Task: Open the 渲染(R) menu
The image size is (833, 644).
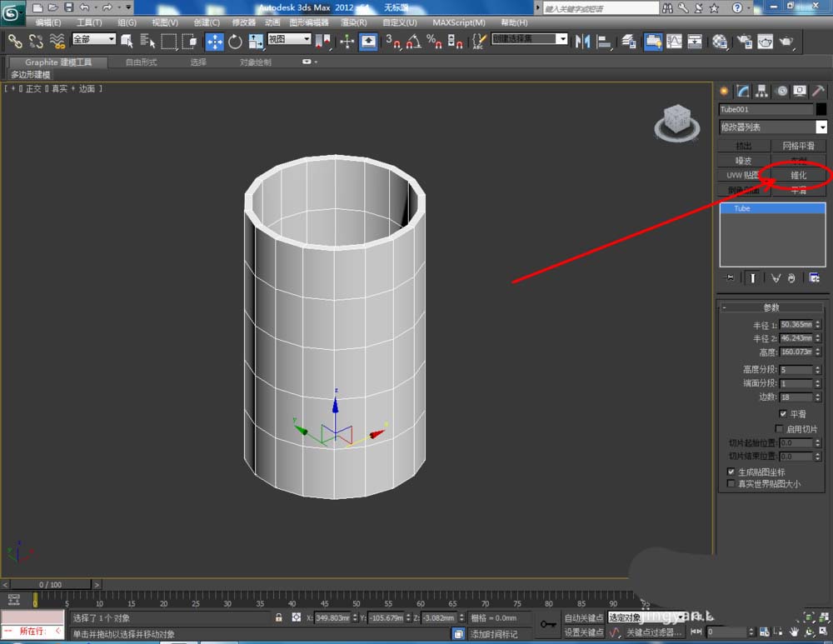Action: 354,22
